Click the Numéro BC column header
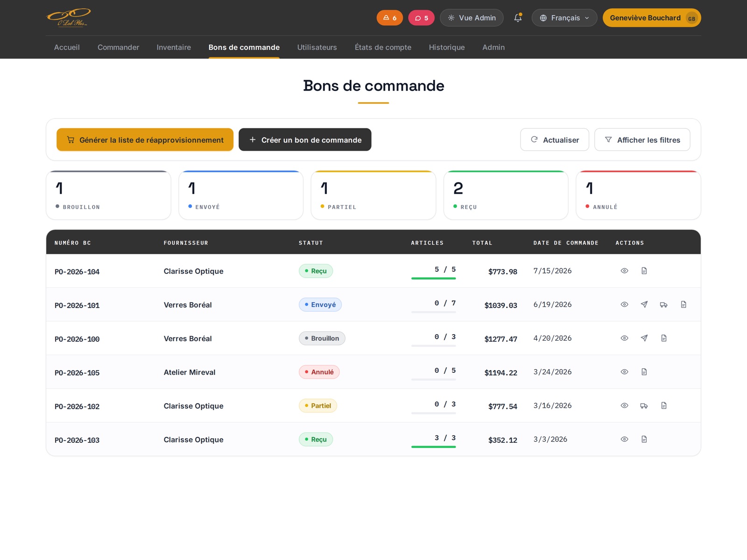 tap(73, 243)
